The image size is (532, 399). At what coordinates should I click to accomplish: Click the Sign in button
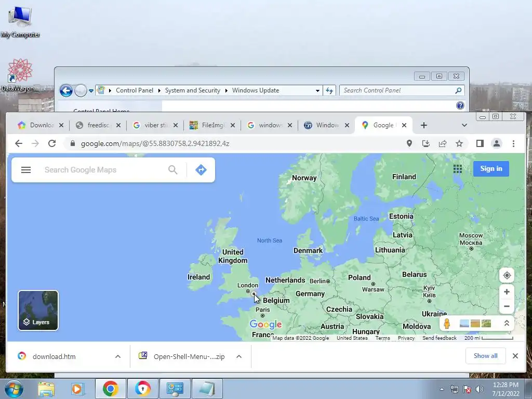[491, 169]
